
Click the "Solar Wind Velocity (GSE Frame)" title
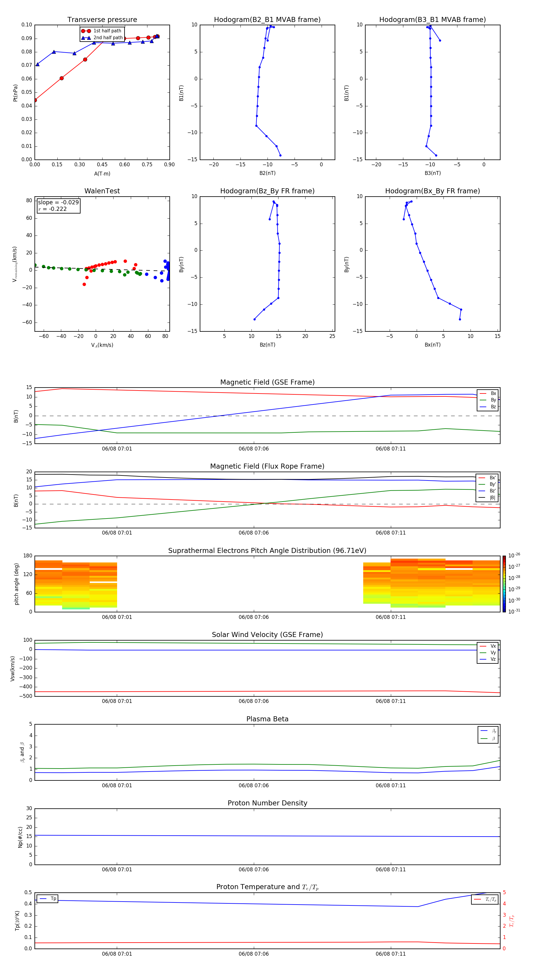pos(267,635)
